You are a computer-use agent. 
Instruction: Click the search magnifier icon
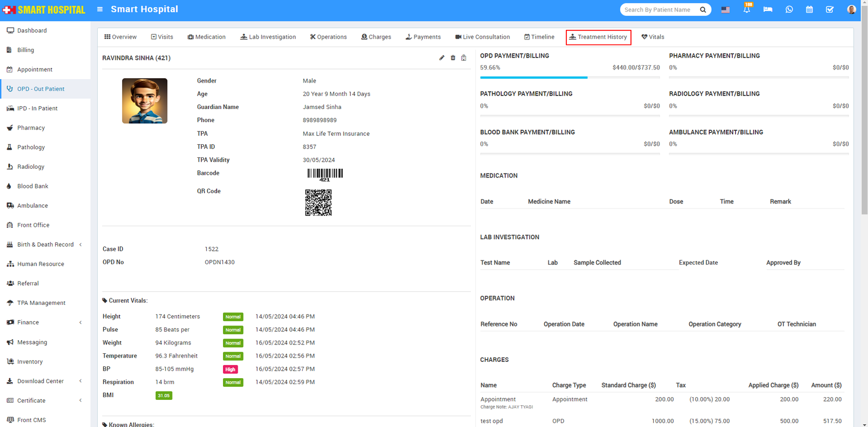point(703,10)
